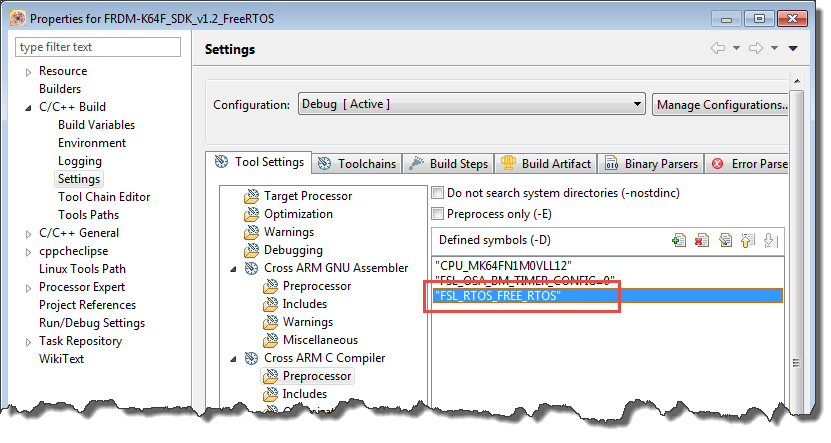831x443 pixels.
Task: Click the Move Up symbol icon
Action: tap(748, 240)
